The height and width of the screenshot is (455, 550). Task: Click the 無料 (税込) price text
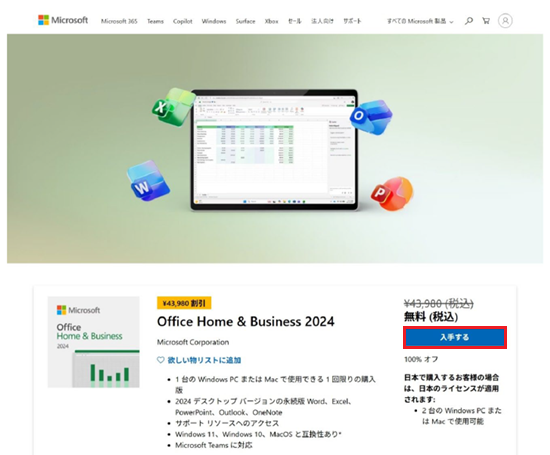click(431, 317)
